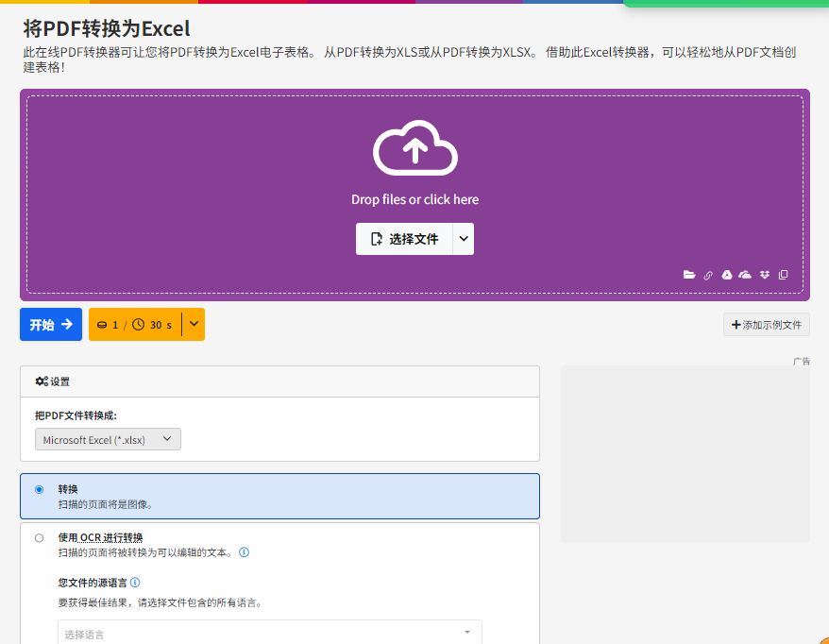Image resolution: width=829 pixels, height=644 pixels.
Task: Click the 要获得最佳结果 hint text
Action: point(161,602)
